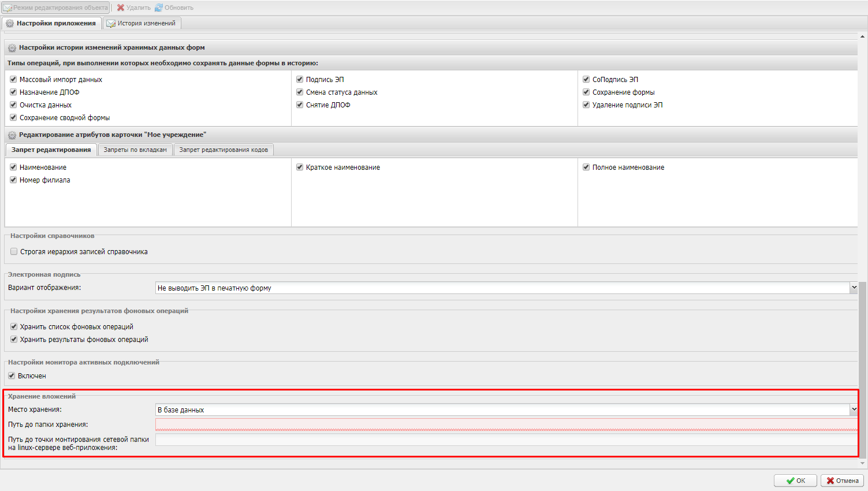Click the object edit mode icon
Screen dimensions: 868x491
(8, 8)
